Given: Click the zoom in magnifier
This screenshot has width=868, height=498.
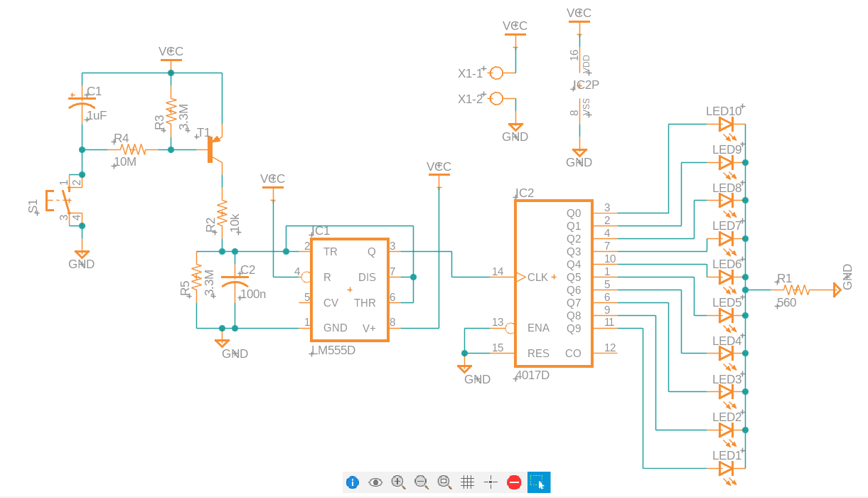Looking at the screenshot, I should click(x=398, y=482).
